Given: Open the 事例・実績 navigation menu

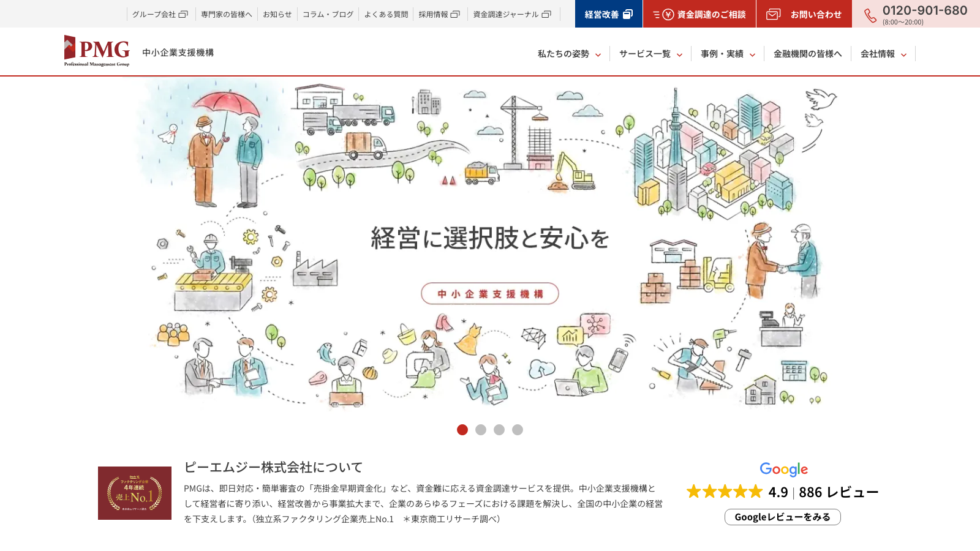Looking at the screenshot, I should point(728,54).
